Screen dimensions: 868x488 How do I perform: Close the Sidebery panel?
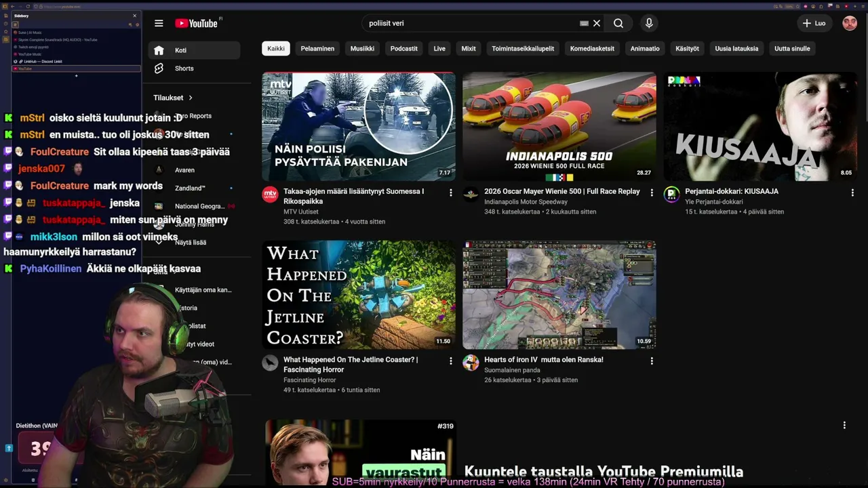click(134, 16)
